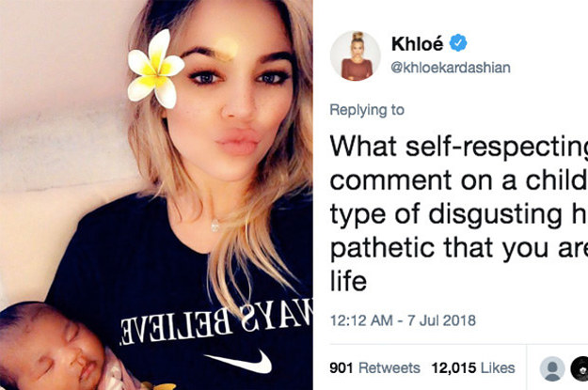Click the Khloé display name
The image size is (588, 390).
click(417, 44)
